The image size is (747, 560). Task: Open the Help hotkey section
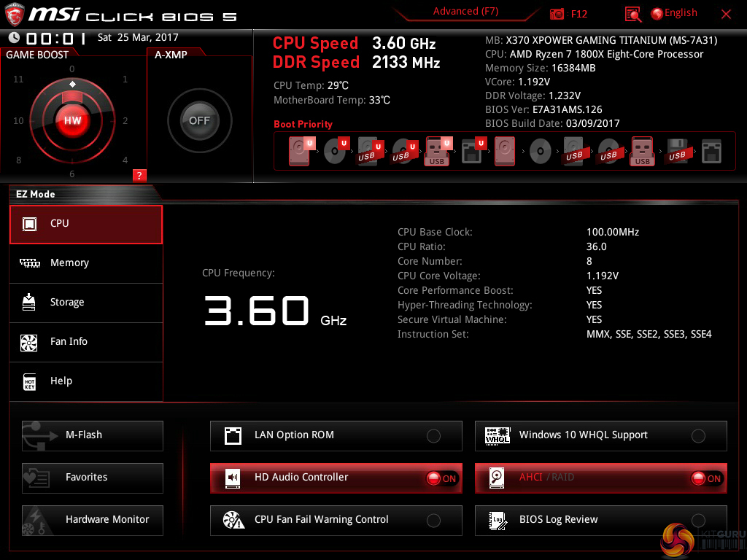click(x=86, y=382)
